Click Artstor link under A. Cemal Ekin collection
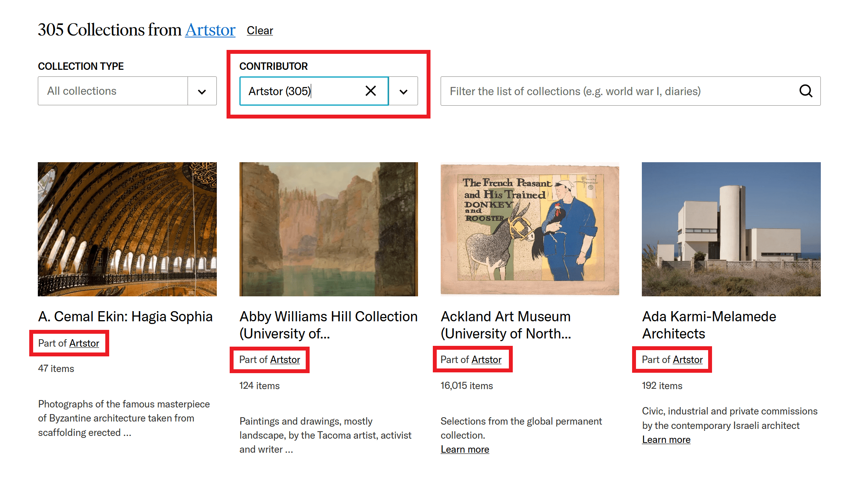 point(84,344)
